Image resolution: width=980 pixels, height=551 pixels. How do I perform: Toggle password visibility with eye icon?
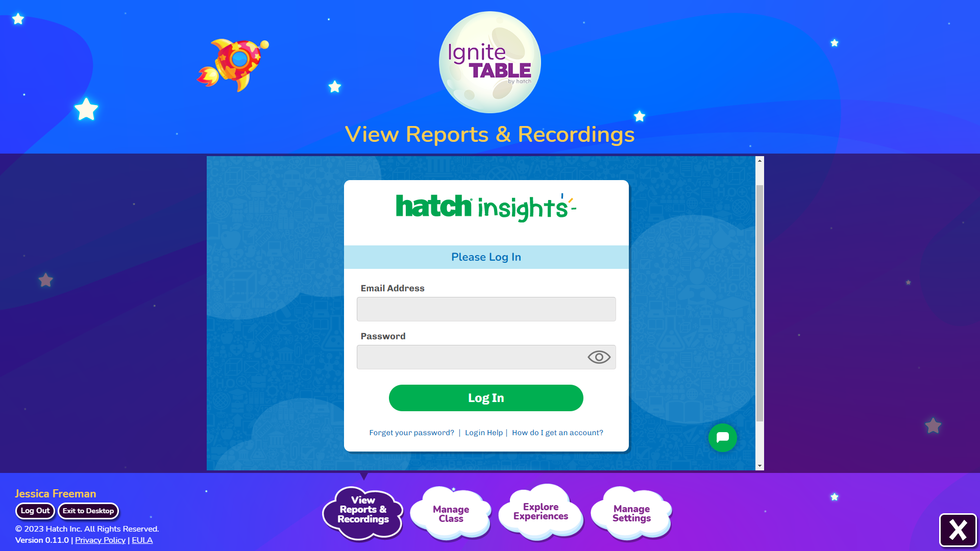599,357
